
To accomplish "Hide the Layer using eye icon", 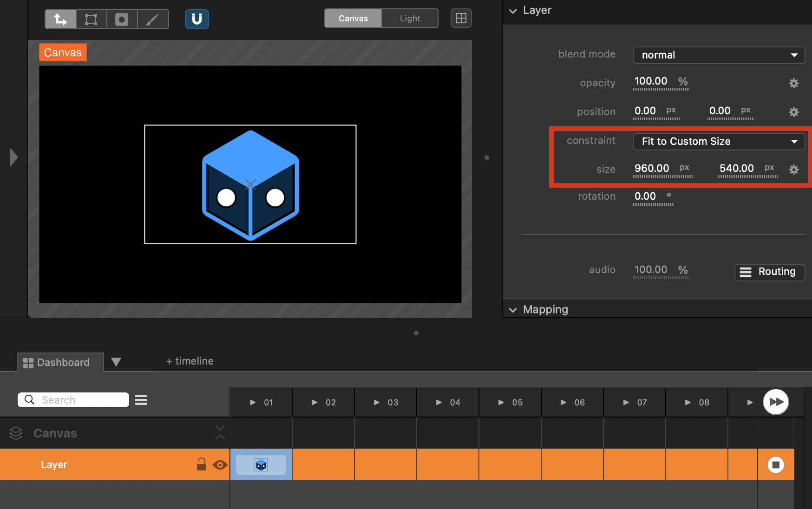I will pyautogui.click(x=220, y=464).
